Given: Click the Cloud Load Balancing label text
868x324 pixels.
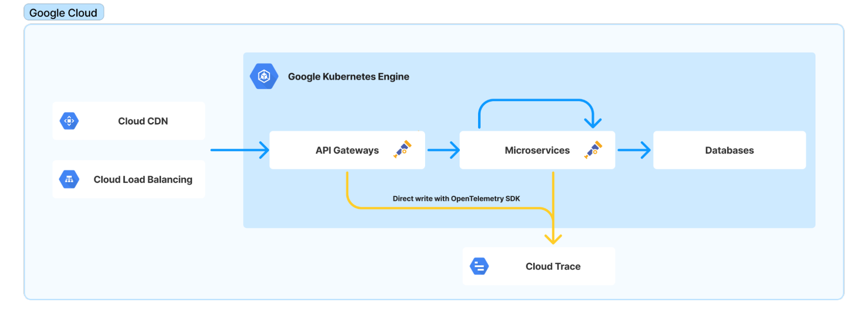Looking at the screenshot, I should click(x=143, y=180).
